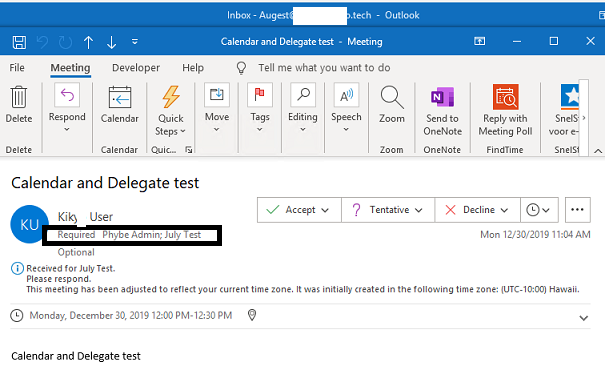Click the Zoom magnifying glass icon
The width and height of the screenshot is (605, 378).
(x=392, y=97)
